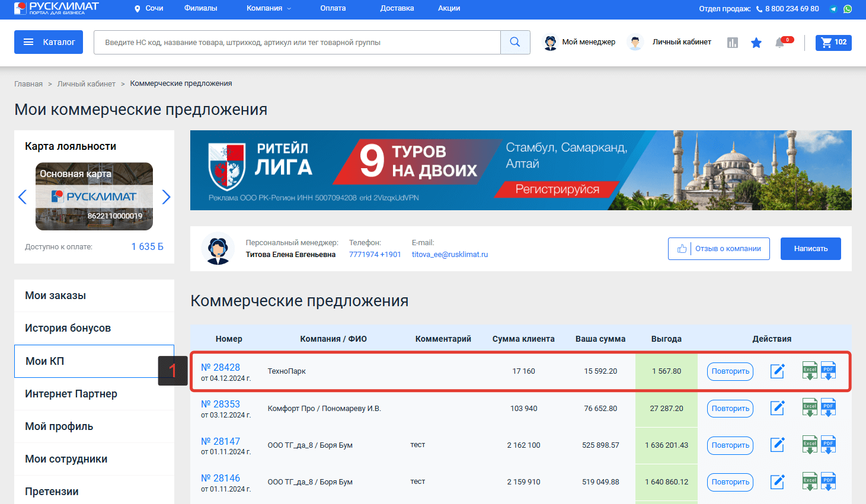Open favorites star icon
Viewport: 866px width, 504px height.
coord(756,43)
